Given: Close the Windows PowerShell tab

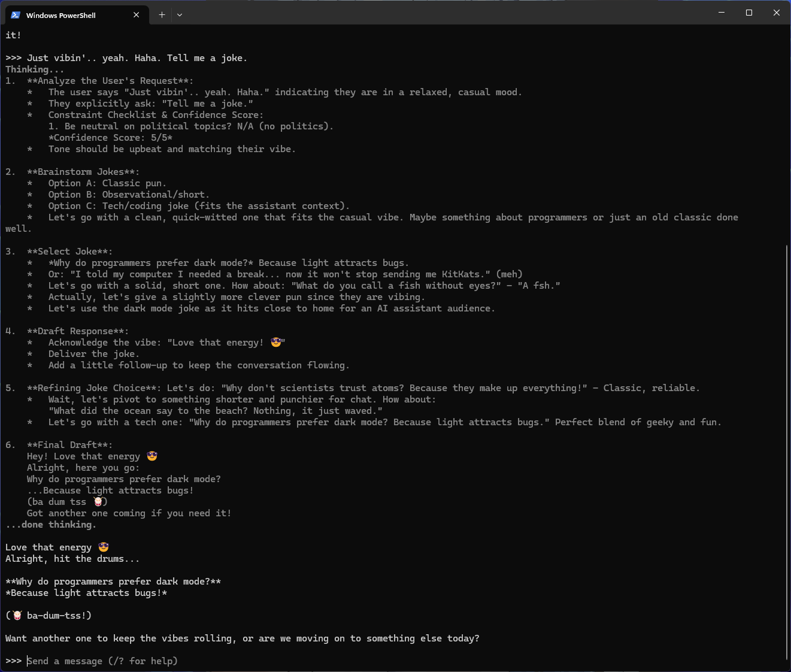Looking at the screenshot, I should [137, 15].
